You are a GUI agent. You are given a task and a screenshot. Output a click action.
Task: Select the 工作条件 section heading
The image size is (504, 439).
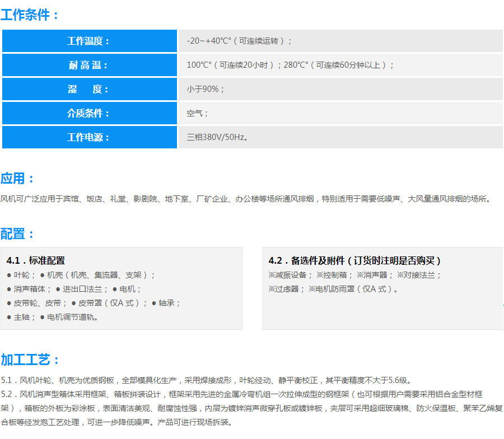(30, 15)
